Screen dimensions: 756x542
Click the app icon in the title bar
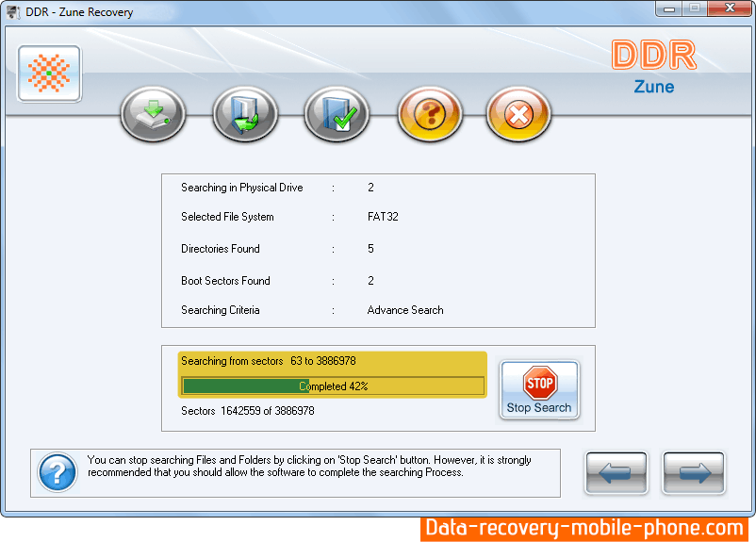click(13, 12)
